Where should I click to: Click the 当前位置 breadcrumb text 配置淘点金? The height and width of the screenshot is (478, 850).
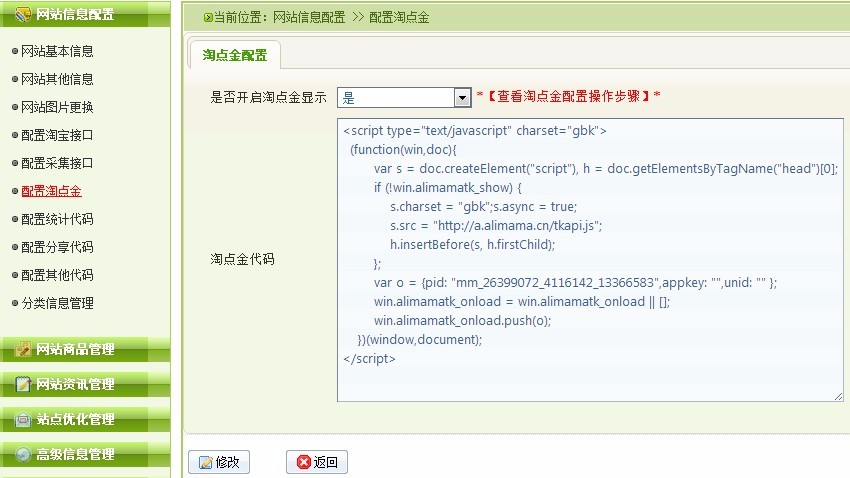[x=399, y=18]
